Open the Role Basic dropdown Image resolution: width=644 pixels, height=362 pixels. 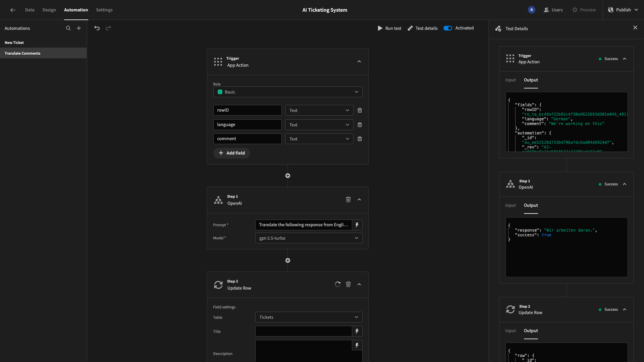pos(288,92)
